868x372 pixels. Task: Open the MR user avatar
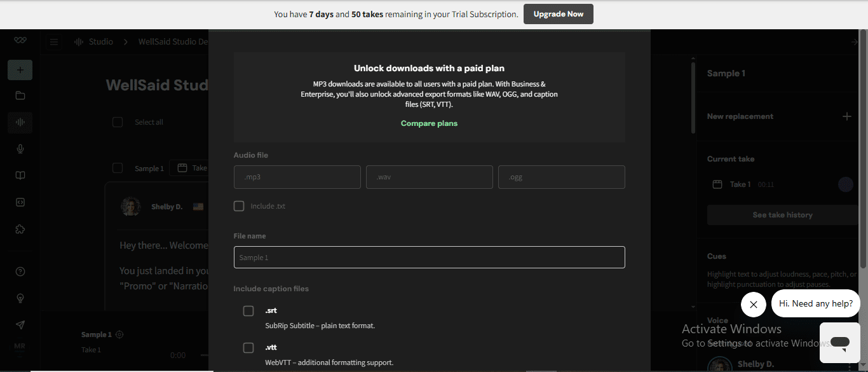click(x=20, y=347)
